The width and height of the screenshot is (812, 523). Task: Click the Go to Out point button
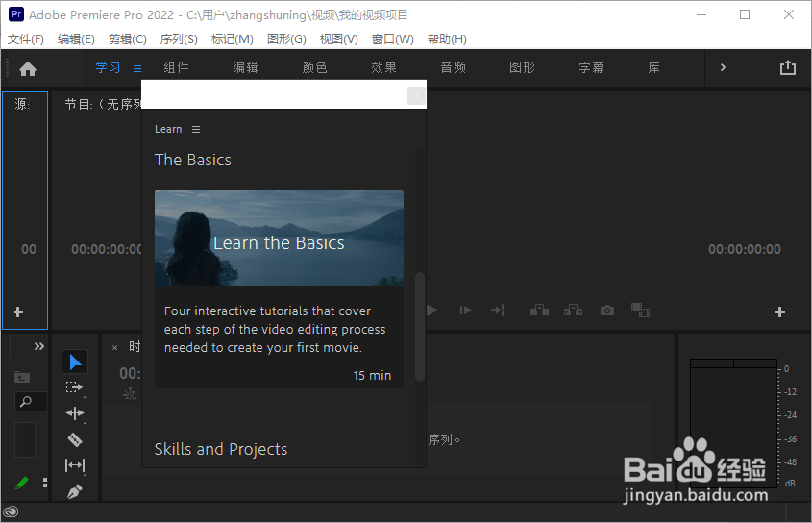click(x=498, y=311)
